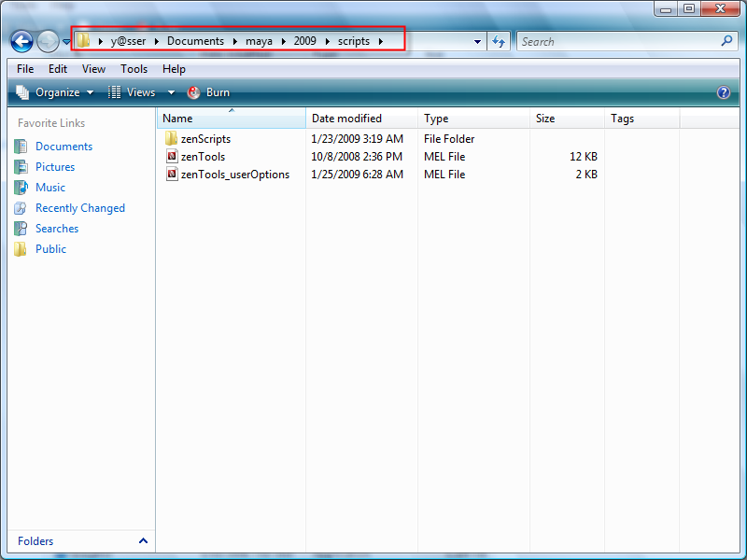Screen dimensions: 747x560
Task: Click the blue Help question mark icon
Action: point(723,92)
